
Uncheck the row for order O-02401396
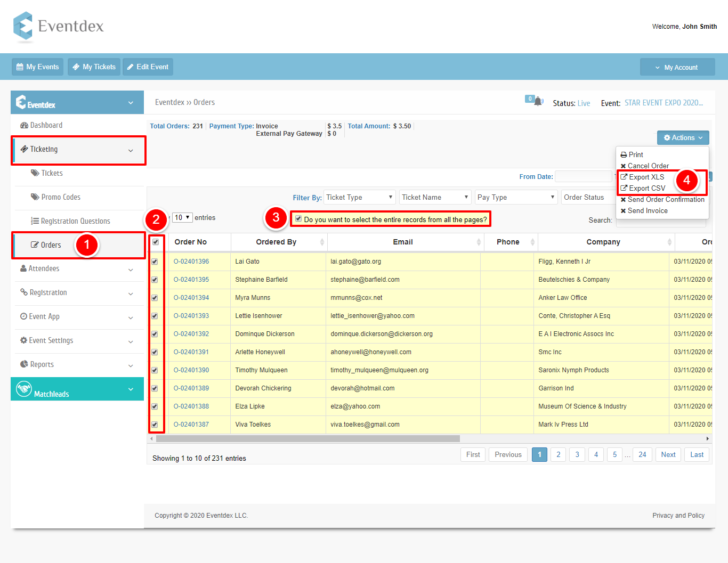pyautogui.click(x=155, y=262)
